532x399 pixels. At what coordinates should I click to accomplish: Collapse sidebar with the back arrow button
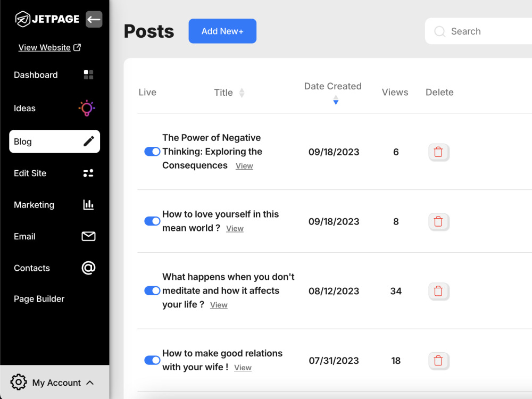(x=94, y=19)
